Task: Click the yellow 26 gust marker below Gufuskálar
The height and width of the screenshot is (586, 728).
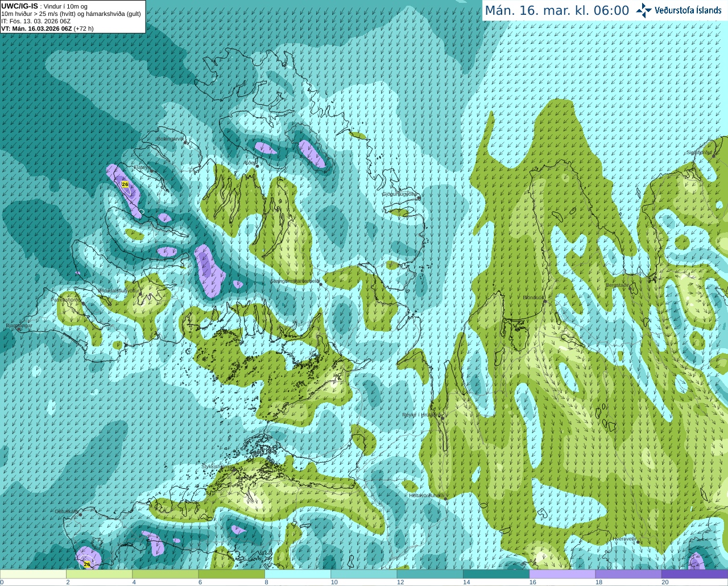Action: point(87,564)
